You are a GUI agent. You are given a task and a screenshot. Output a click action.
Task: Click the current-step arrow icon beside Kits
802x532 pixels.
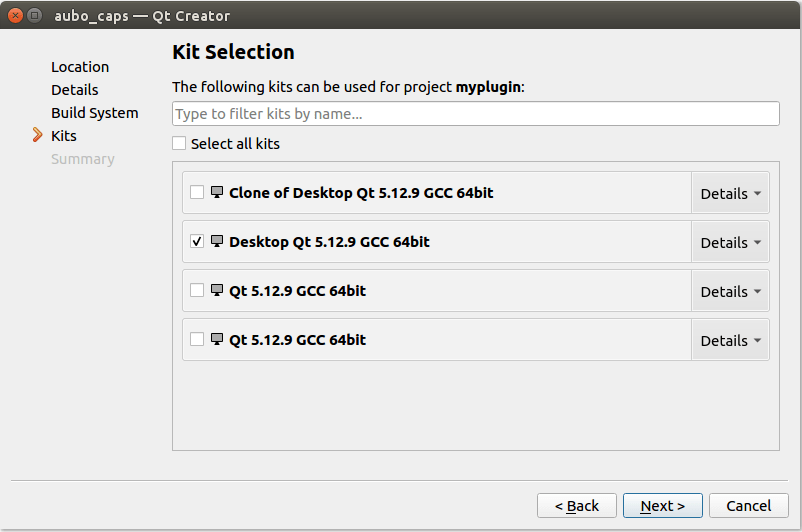tap(37, 135)
